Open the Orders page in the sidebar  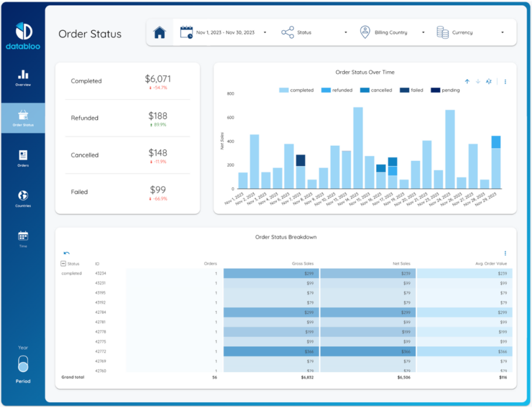[x=23, y=157]
